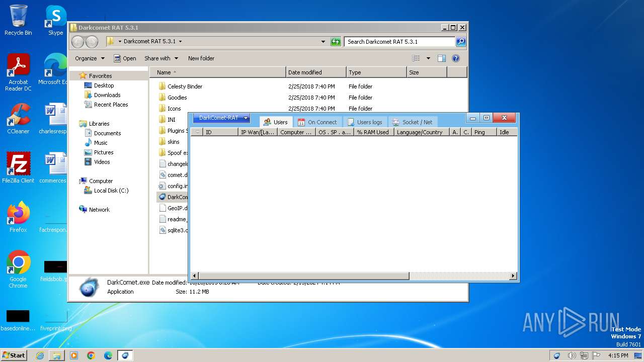Click the Search Darkcomet RAT 5.3.1 field
Viewport: 644px width, 362px height.
pos(400,42)
